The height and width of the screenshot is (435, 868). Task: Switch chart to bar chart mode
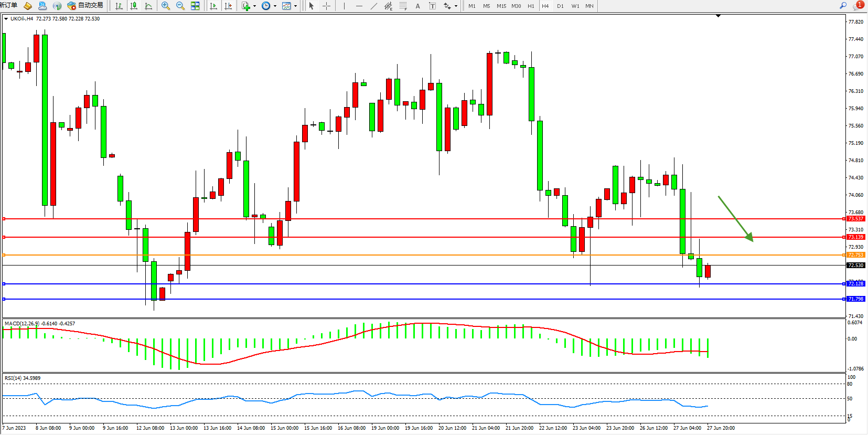point(119,6)
